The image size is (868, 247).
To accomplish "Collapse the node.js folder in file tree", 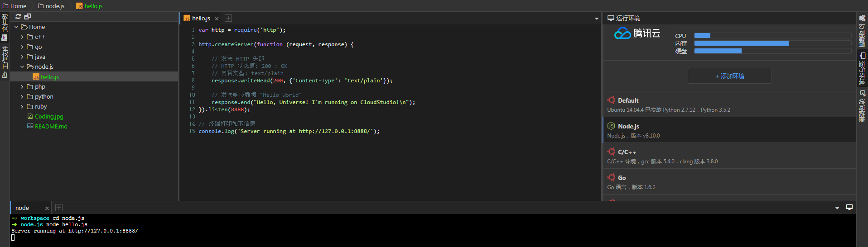I will [x=22, y=67].
